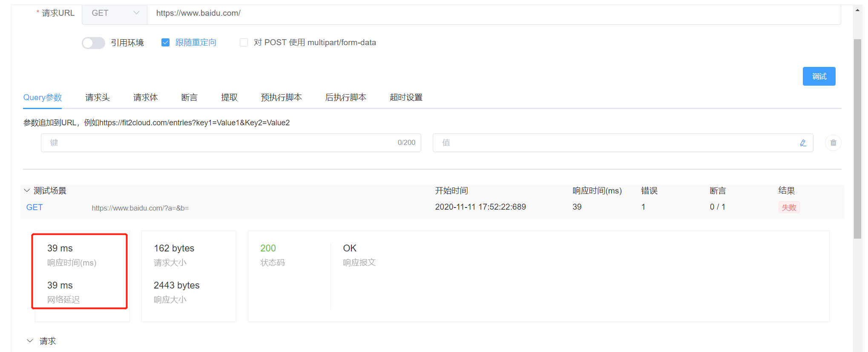Image resolution: width=868 pixels, height=352 pixels.
Task: Open the 请求体 tab
Action: (146, 98)
